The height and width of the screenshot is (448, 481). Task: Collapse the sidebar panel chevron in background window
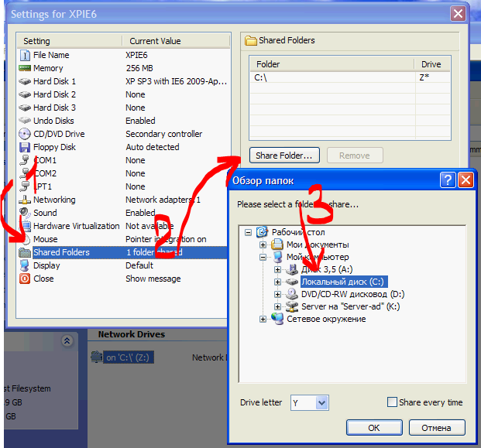67,340
